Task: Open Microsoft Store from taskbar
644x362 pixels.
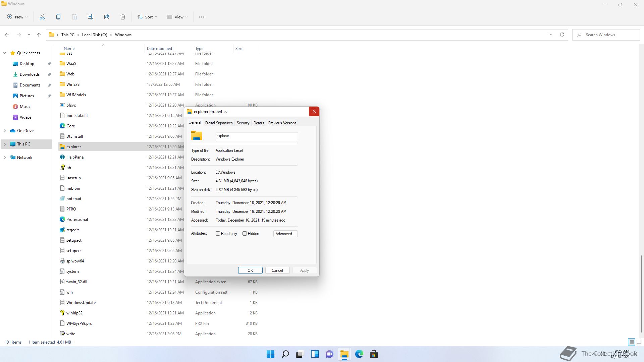Action: point(374,354)
